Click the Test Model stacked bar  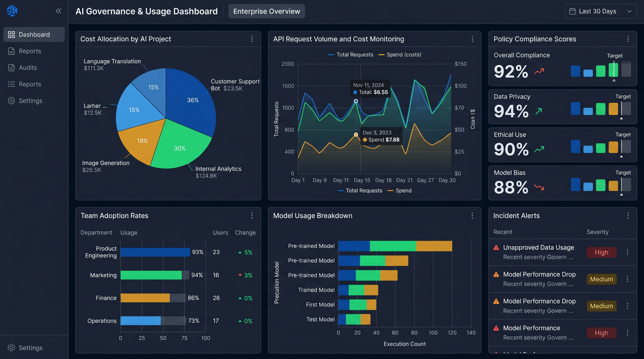click(x=354, y=319)
